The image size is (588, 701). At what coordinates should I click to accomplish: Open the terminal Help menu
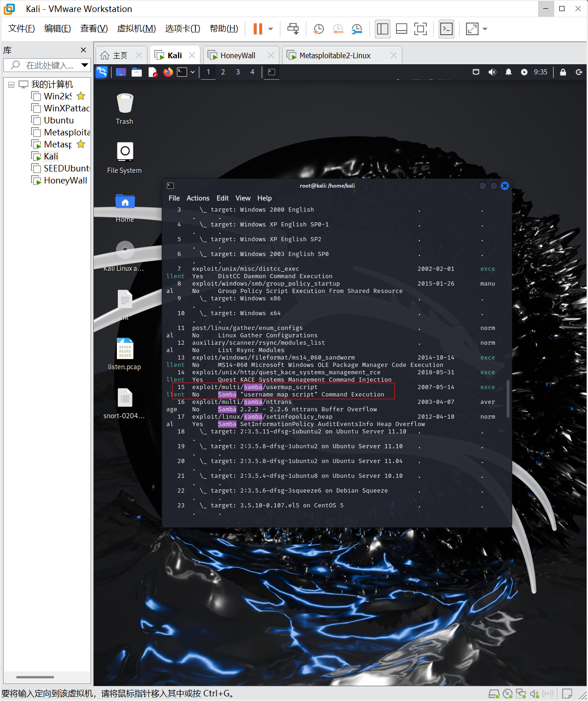(265, 198)
